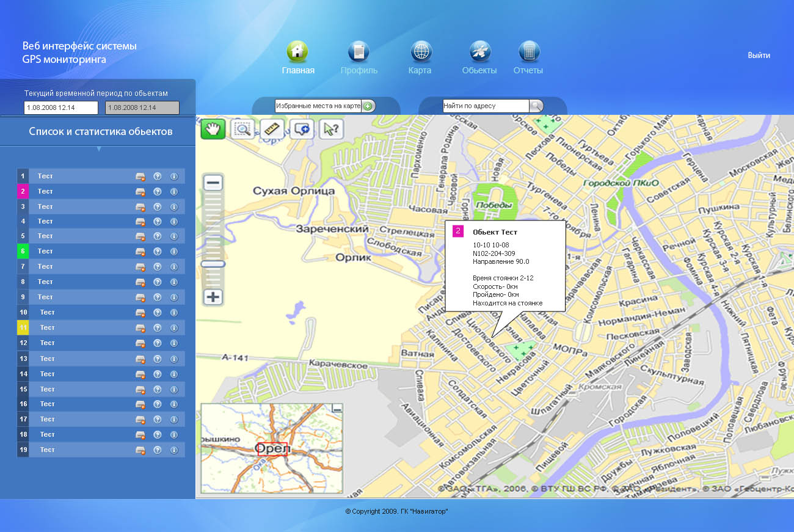Viewport: 794px width, 532px height.
Task: Click the 'Выйти' logout link
Action: click(x=759, y=55)
